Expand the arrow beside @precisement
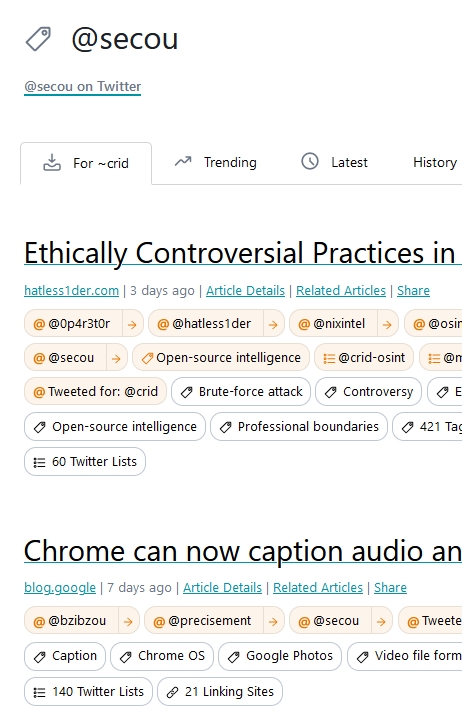Viewport: 462px width, 706px height. (273, 621)
